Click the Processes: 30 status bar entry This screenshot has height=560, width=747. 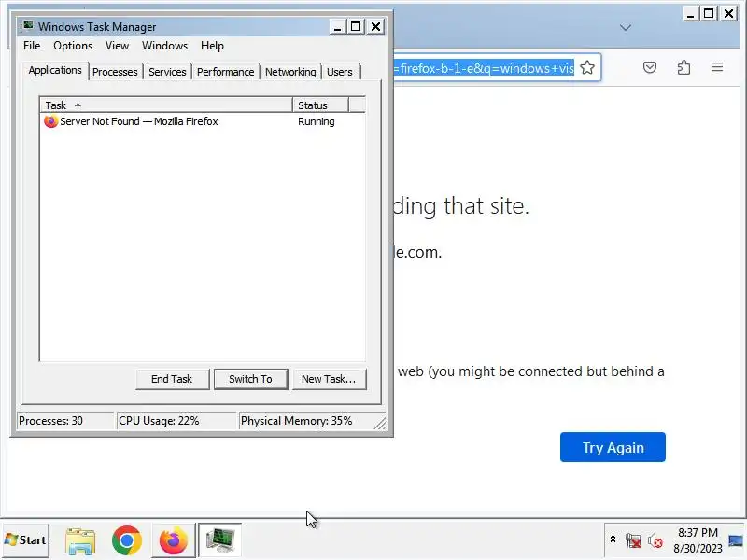click(x=65, y=421)
